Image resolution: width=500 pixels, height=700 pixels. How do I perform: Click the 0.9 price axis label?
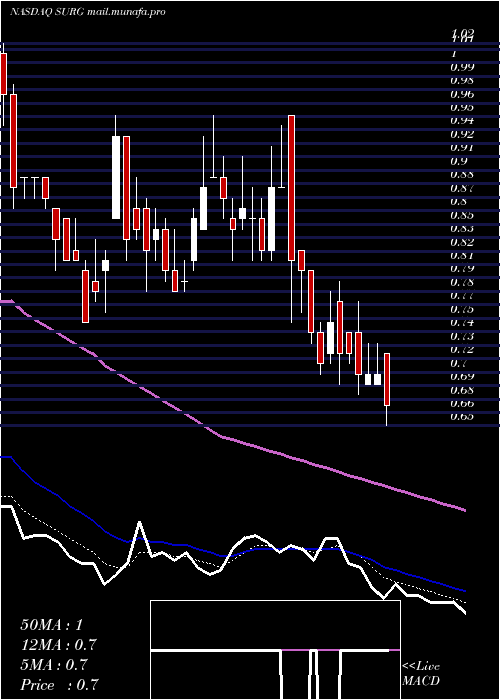(458, 161)
